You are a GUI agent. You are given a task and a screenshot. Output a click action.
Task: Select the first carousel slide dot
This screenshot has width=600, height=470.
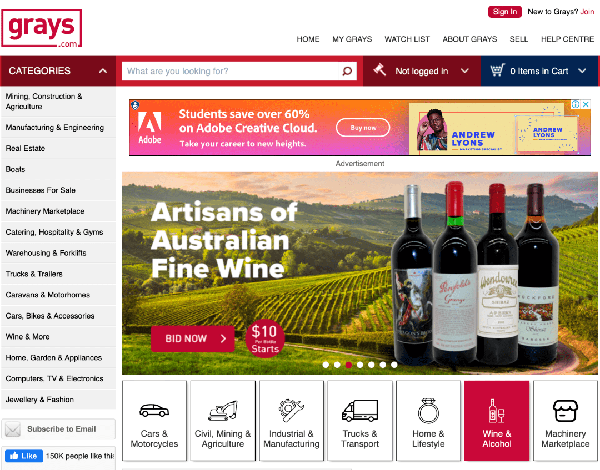[x=326, y=365]
